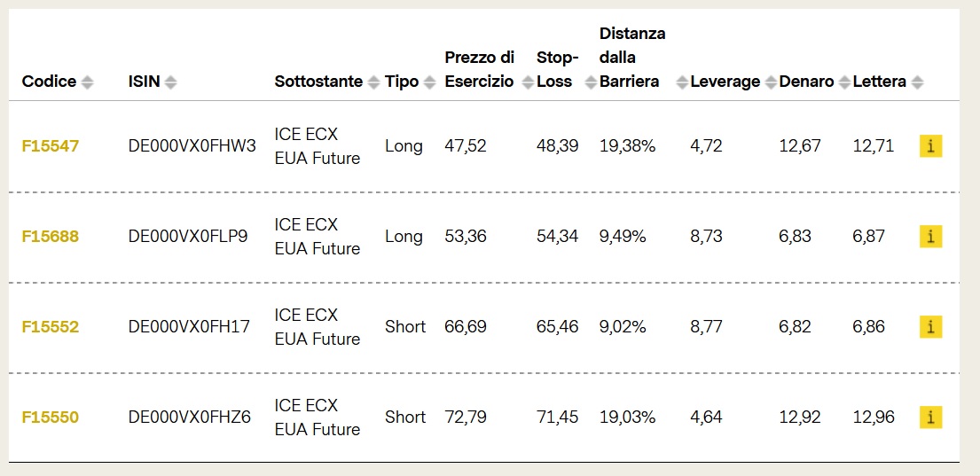Viewport: 980px width, 476px height.
Task: Select ISIN DE000VX0FHW3 cell
Action: pos(192,146)
